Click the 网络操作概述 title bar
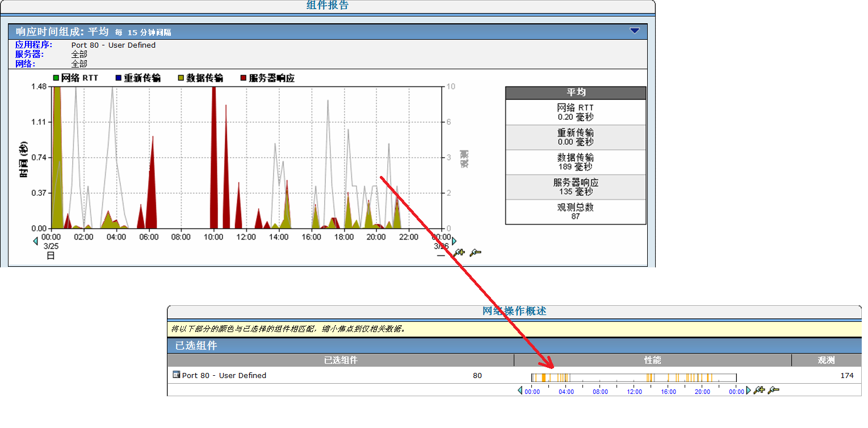 [514, 311]
